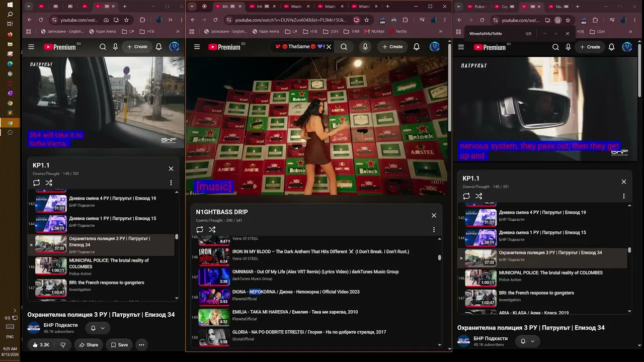This screenshot has width=644, height=362.
Task: Reload the page in left browser window
Action: coord(41,20)
